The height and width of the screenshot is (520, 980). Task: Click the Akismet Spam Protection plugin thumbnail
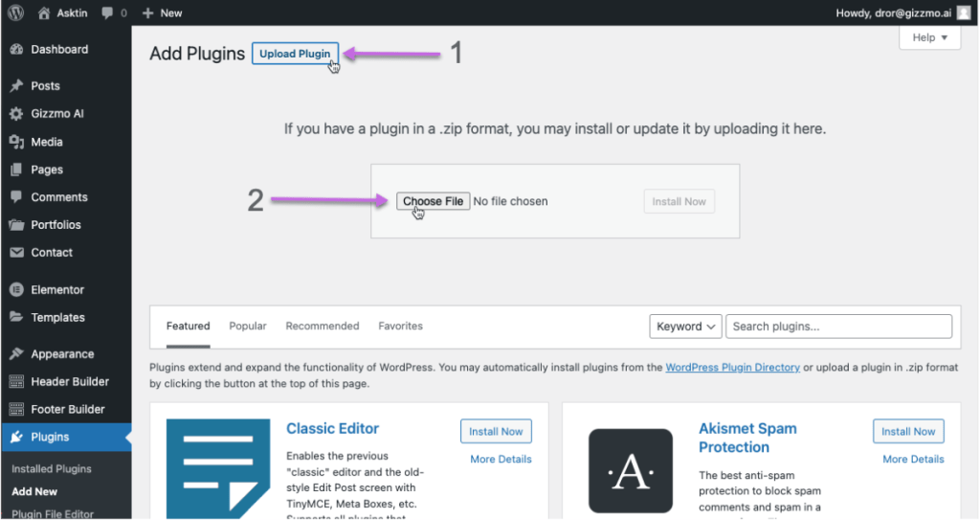630,470
